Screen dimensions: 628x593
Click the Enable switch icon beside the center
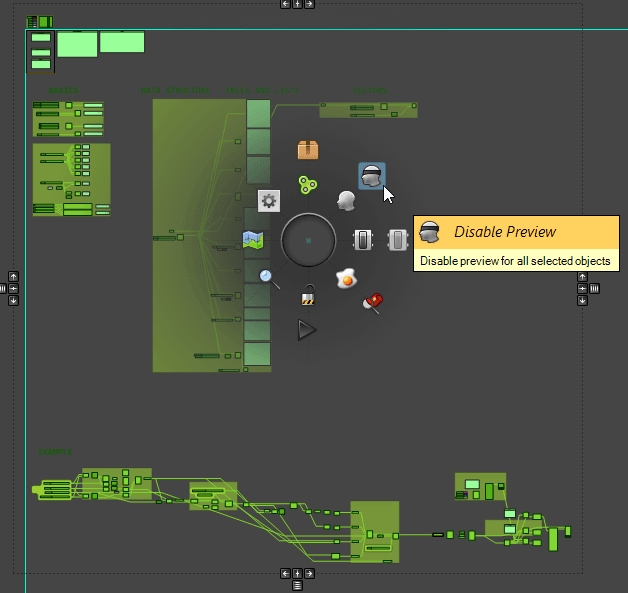tap(363, 240)
